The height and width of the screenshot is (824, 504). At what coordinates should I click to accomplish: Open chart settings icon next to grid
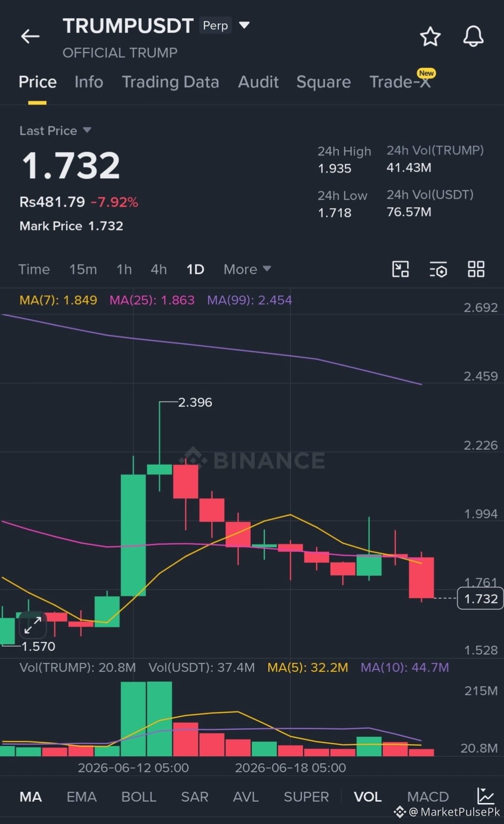pyautogui.click(x=438, y=269)
